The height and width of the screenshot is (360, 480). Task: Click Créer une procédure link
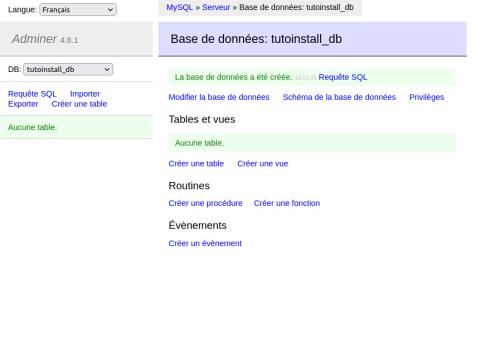tap(205, 203)
